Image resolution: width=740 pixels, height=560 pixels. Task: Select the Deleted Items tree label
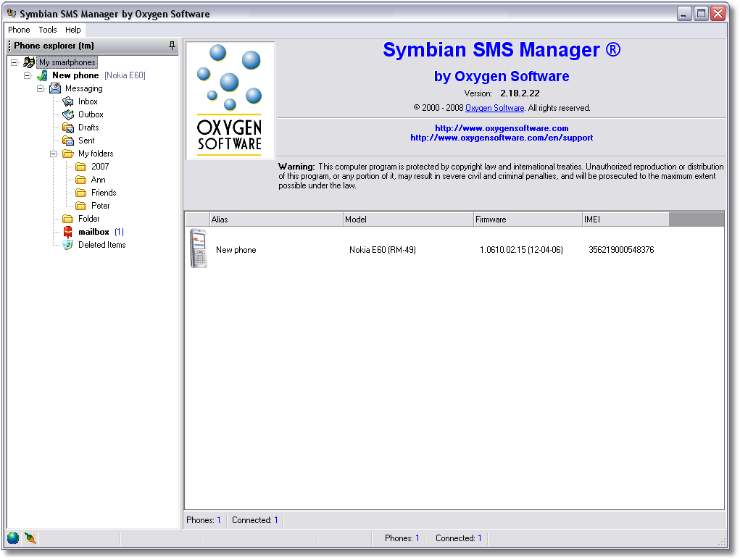pyautogui.click(x=102, y=245)
